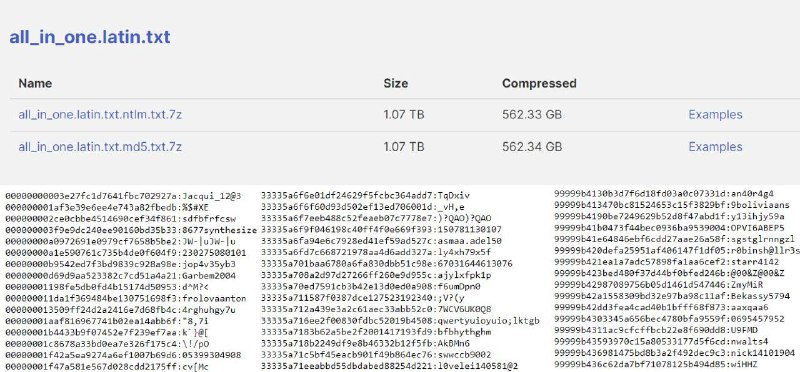
Task: Select the line ending with nick14101904
Action: pyautogui.click(x=674, y=353)
